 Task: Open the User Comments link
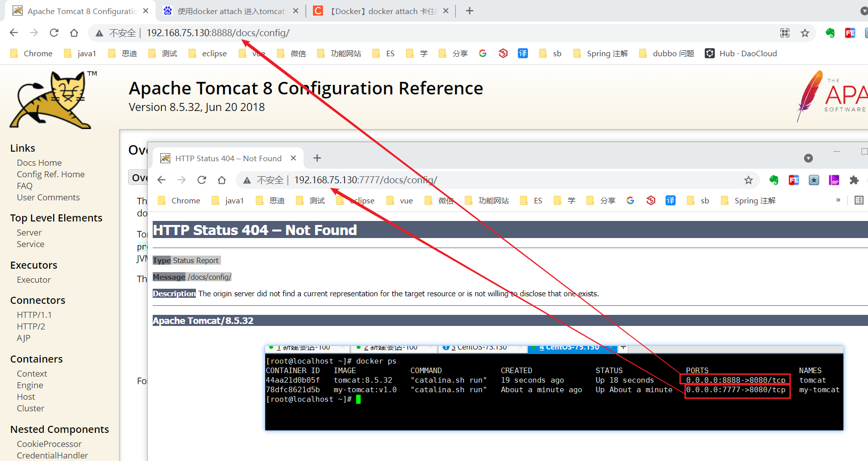(48, 197)
